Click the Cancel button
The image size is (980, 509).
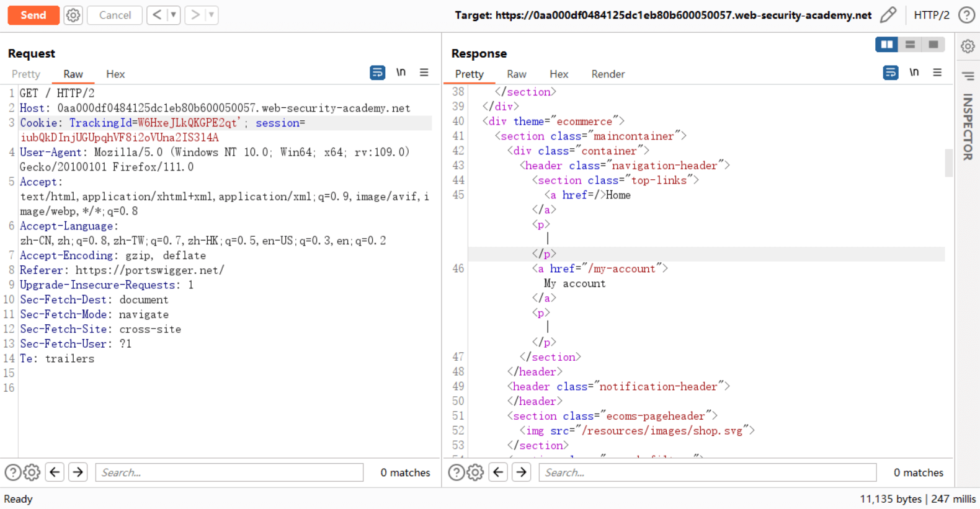(115, 15)
